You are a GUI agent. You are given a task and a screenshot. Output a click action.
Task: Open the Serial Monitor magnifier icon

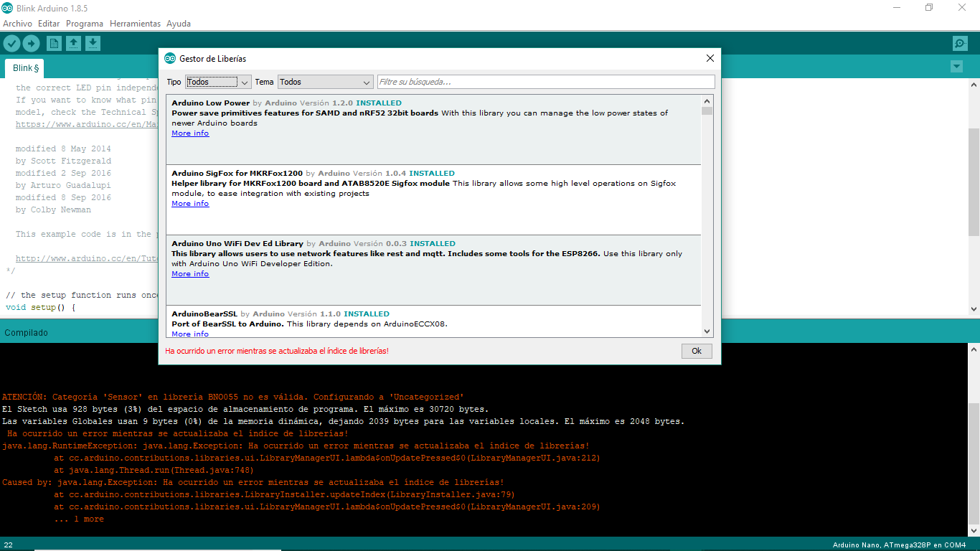[960, 43]
